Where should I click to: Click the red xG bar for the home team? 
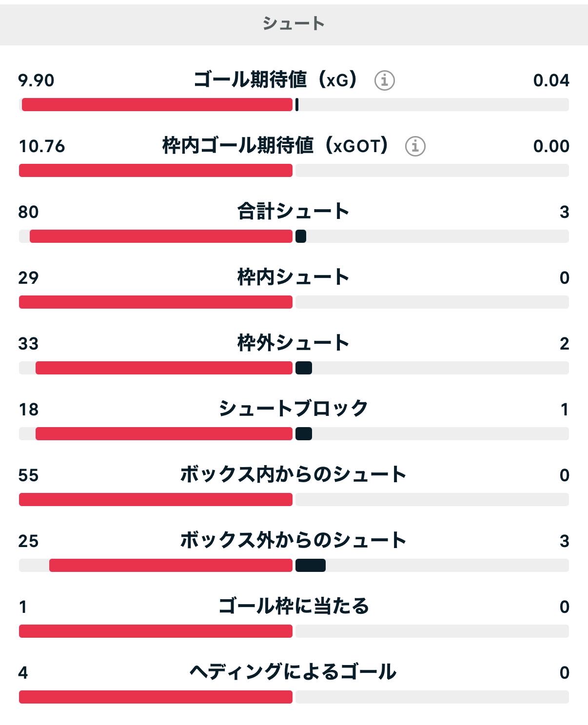(157, 105)
